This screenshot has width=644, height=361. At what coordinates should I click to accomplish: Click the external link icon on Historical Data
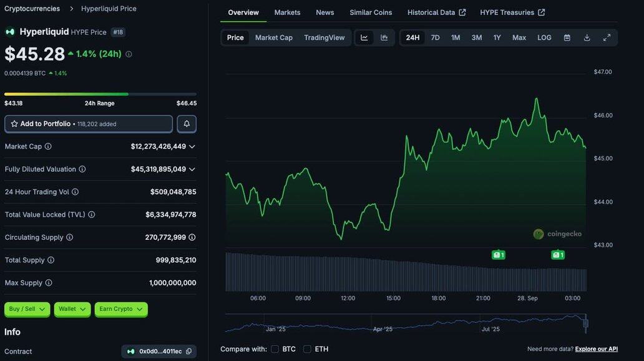click(462, 12)
